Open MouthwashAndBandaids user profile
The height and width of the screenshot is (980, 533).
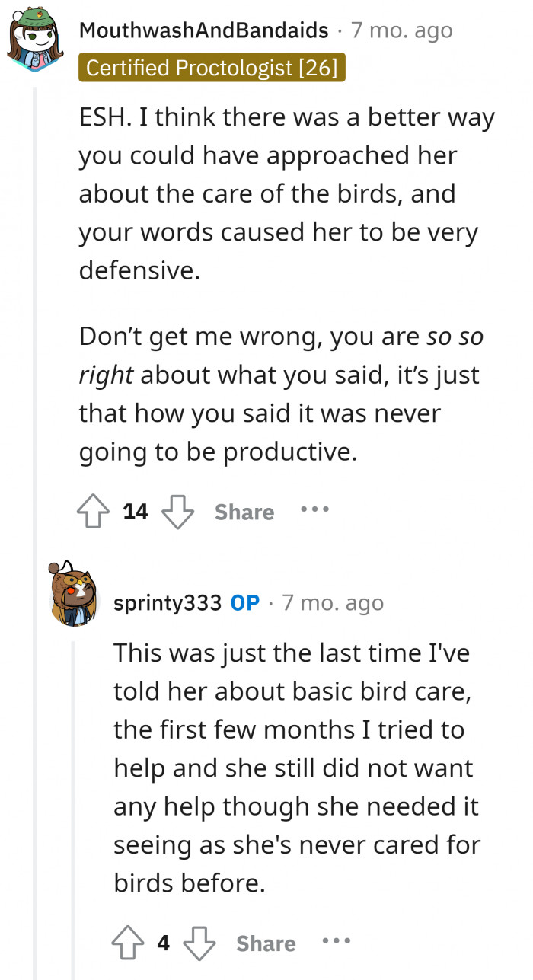click(x=203, y=31)
